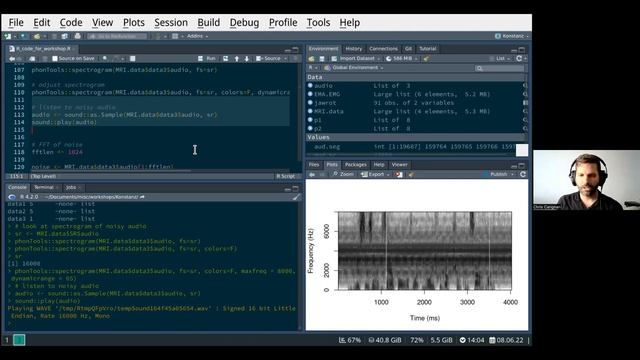Image resolution: width=640 pixels, height=360 pixels.
Task: Go to previous section up arrow
Action: (x=237, y=59)
